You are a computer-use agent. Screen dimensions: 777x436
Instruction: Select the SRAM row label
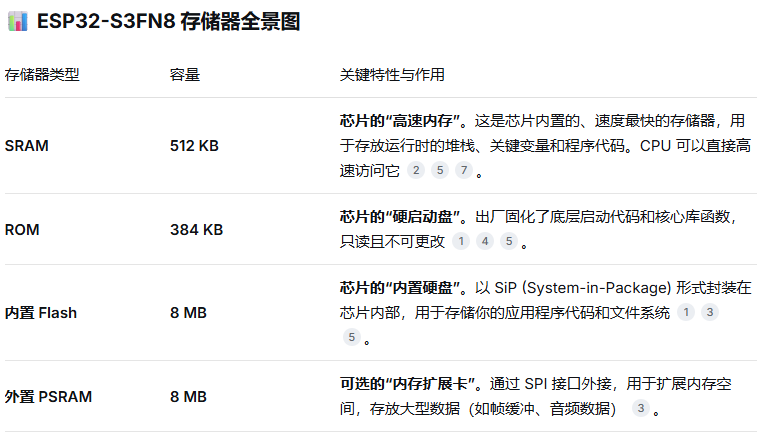click(x=27, y=146)
